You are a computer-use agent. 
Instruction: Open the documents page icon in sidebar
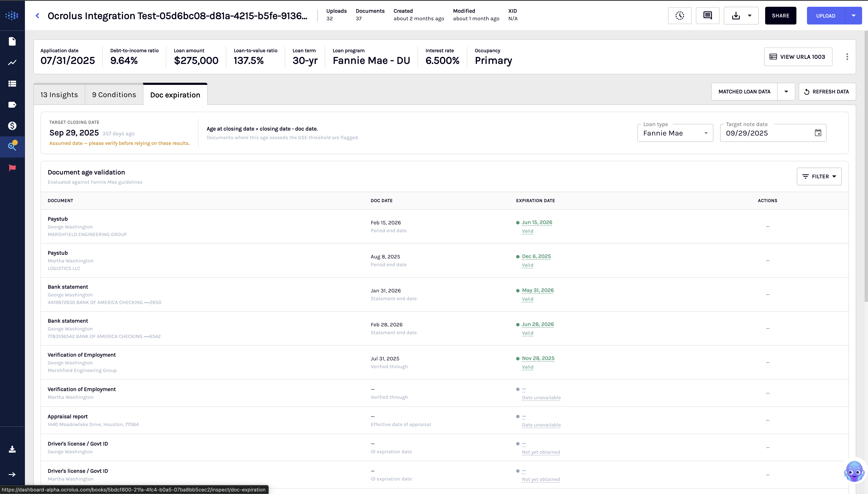(12, 41)
